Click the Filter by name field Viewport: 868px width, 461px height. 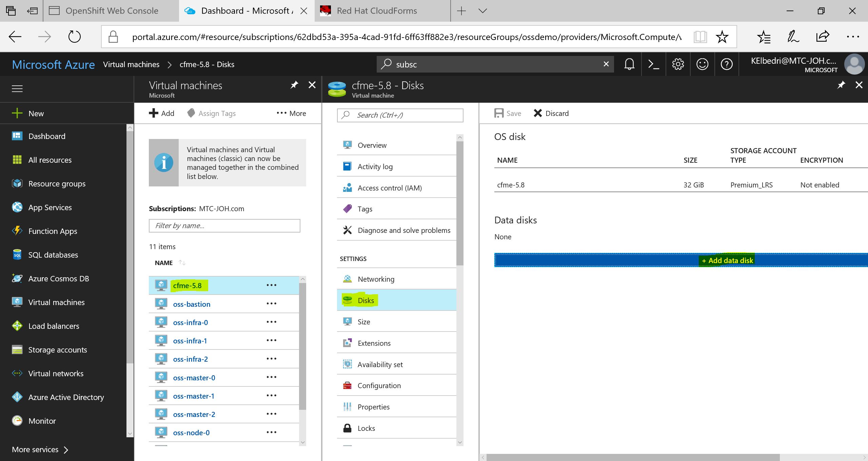click(224, 226)
